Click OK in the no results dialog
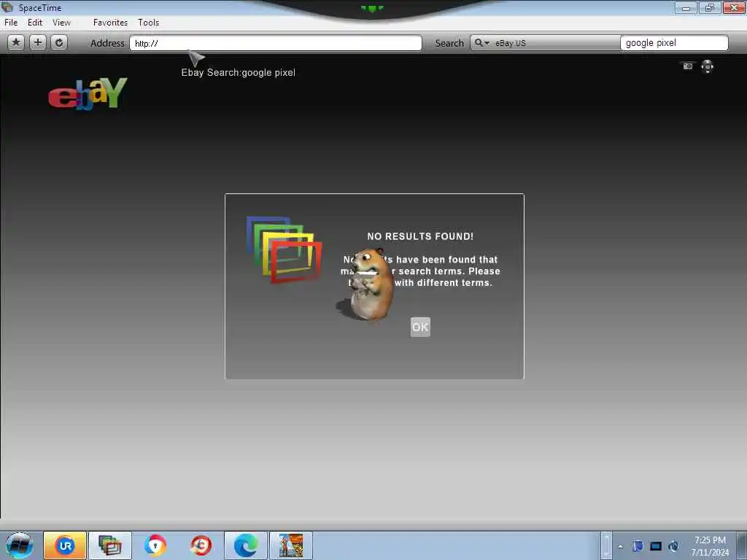 coord(420,327)
